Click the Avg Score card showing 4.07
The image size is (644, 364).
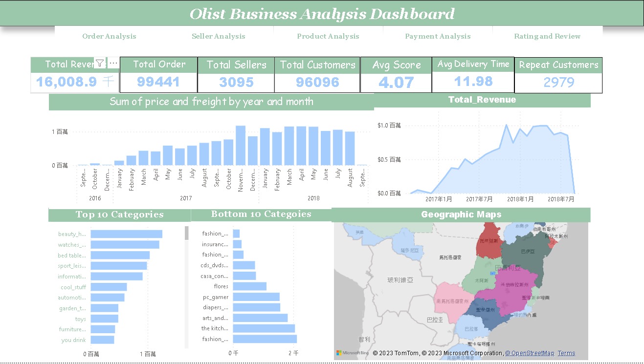click(x=396, y=74)
